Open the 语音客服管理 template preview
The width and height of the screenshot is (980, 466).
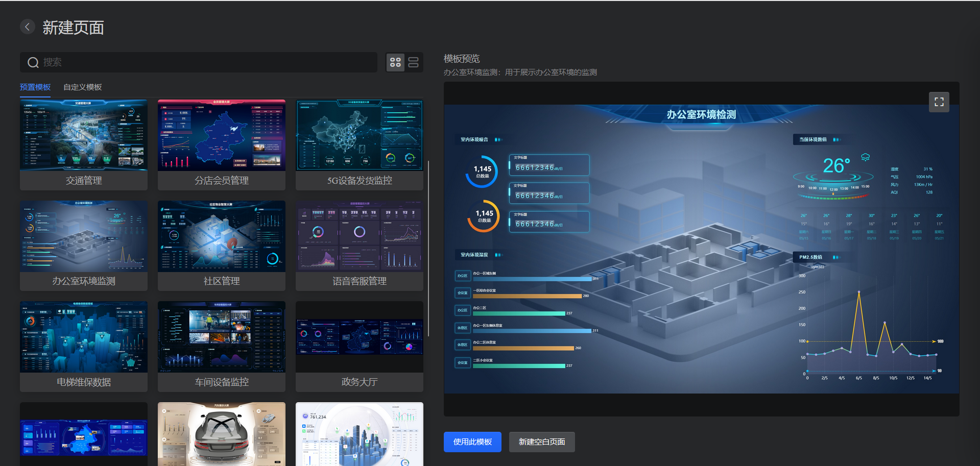359,235
